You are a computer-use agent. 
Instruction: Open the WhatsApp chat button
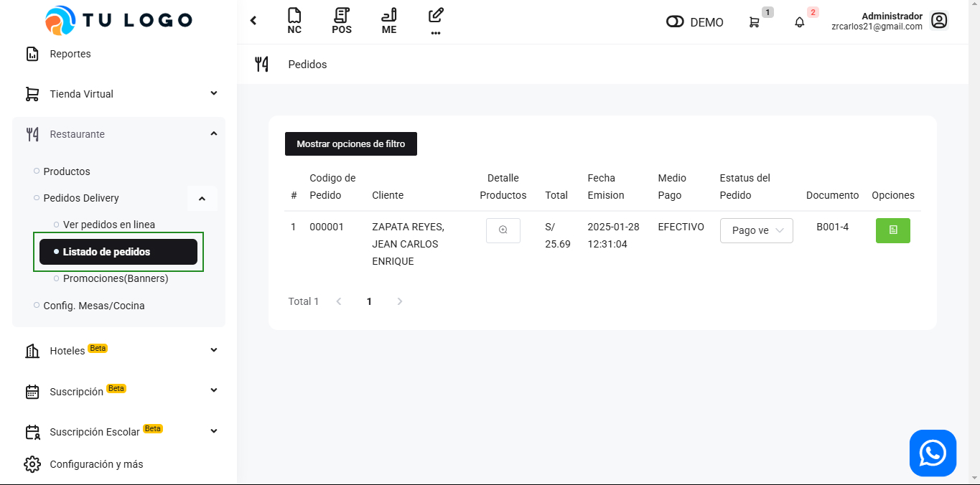933,453
